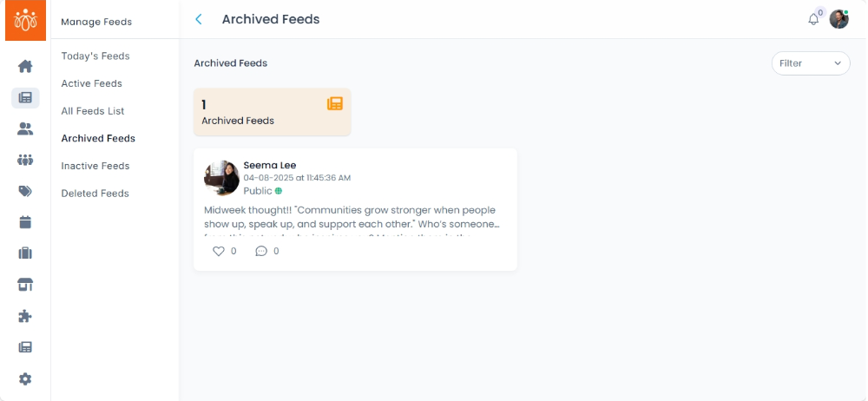The height and width of the screenshot is (401, 868).
Task: Like Seema Lee's post with heart icon
Action: tap(219, 251)
